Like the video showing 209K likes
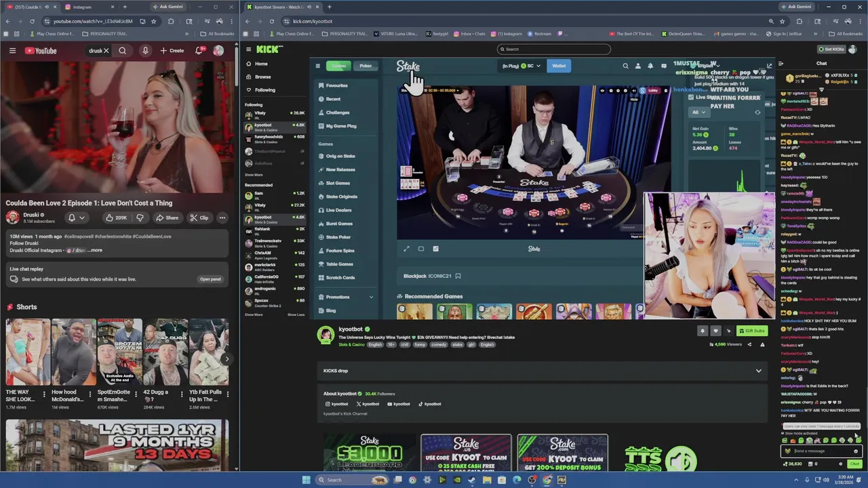The image size is (868, 488). pyautogui.click(x=116, y=218)
